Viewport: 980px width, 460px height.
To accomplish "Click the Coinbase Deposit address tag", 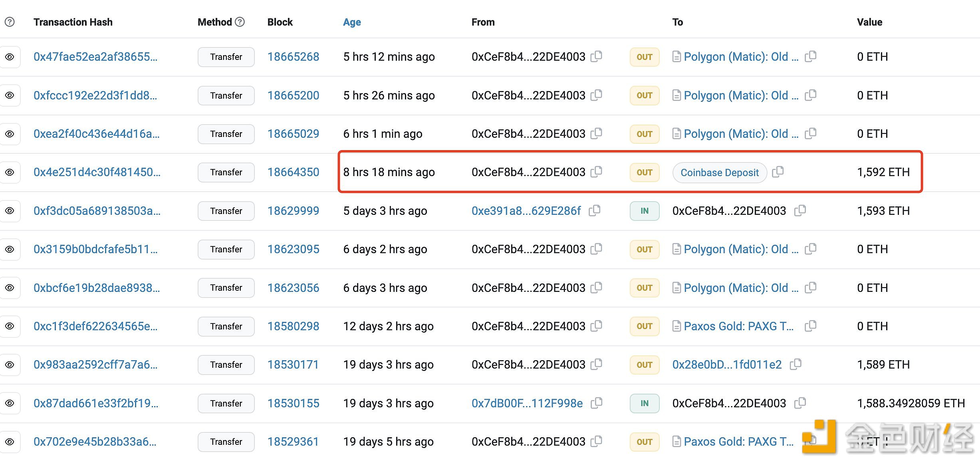I will click(x=720, y=172).
